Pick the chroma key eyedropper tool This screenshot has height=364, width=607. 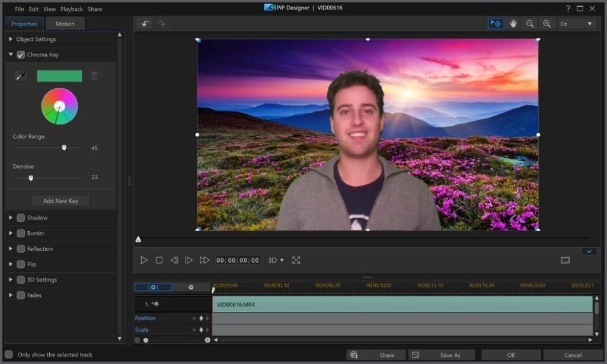(x=21, y=76)
